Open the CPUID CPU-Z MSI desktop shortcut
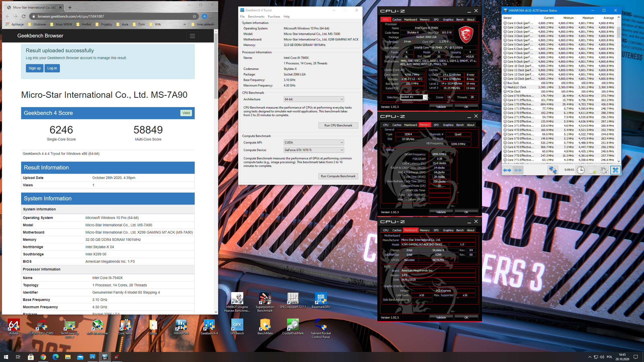 [42, 327]
